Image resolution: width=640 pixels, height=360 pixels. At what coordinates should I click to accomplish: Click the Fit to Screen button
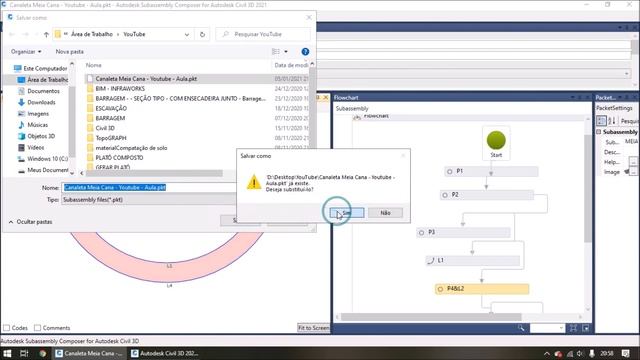pyautogui.click(x=313, y=328)
